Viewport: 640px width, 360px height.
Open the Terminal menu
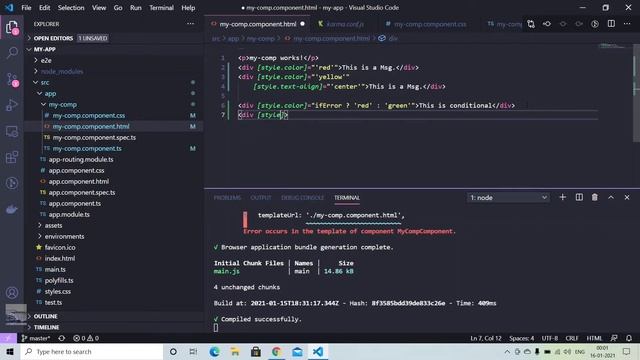[161, 8]
